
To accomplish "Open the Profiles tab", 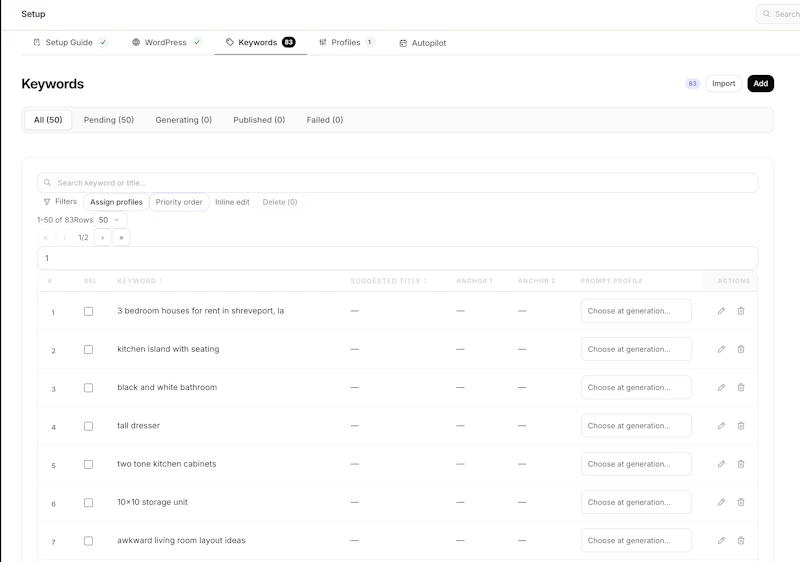I will (x=346, y=42).
